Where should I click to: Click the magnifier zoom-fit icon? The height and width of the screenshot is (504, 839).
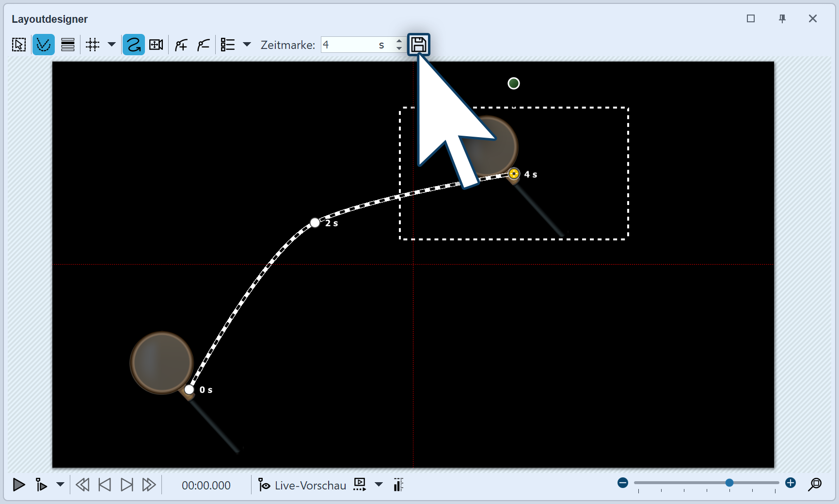pyautogui.click(x=815, y=484)
